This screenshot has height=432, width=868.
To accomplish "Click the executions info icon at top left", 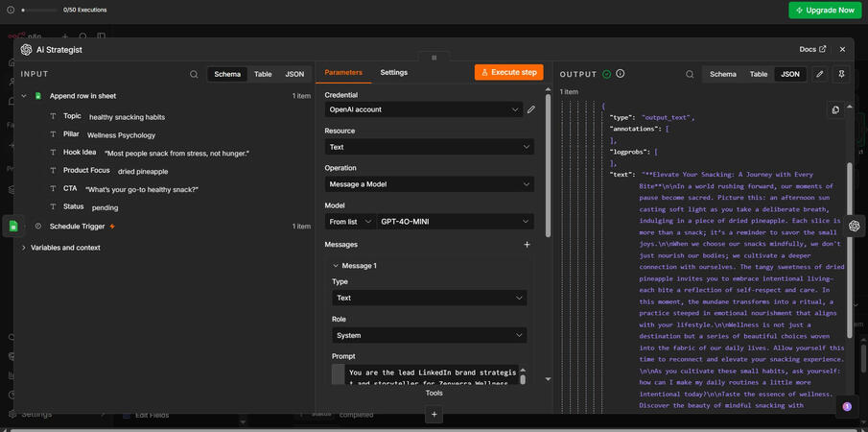I will pyautogui.click(x=10, y=10).
